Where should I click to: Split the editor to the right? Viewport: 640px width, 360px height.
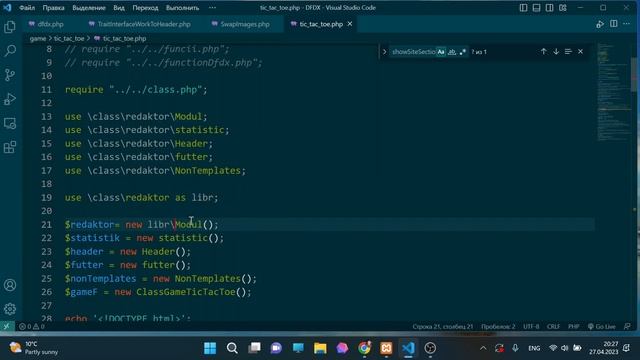(613, 24)
